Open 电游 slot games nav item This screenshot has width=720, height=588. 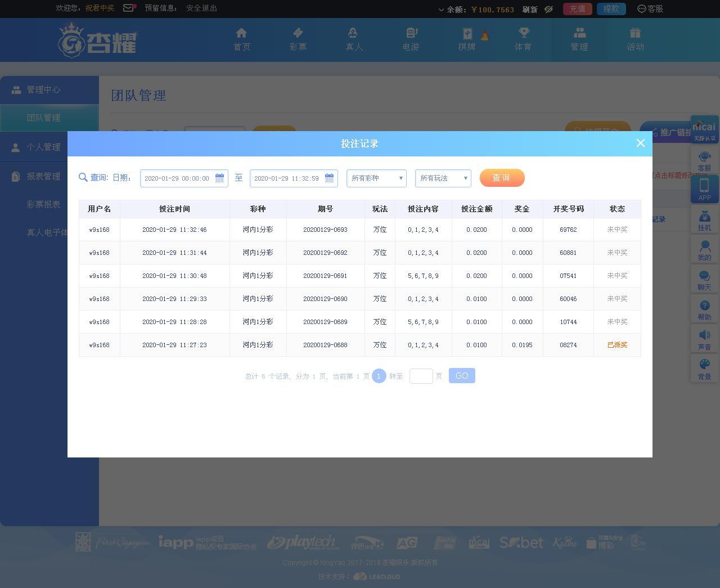click(x=411, y=40)
